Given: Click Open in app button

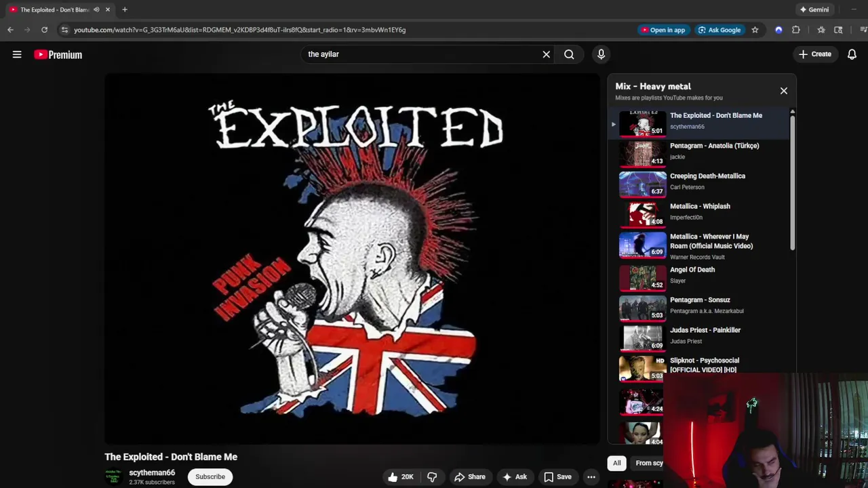Looking at the screenshot, I should (x=663, y=30).
